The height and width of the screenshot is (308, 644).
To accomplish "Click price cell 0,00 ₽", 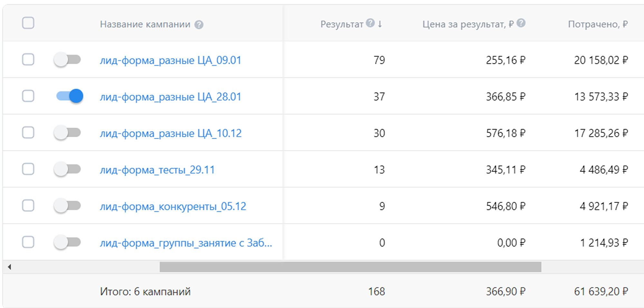I will point(511,242).
